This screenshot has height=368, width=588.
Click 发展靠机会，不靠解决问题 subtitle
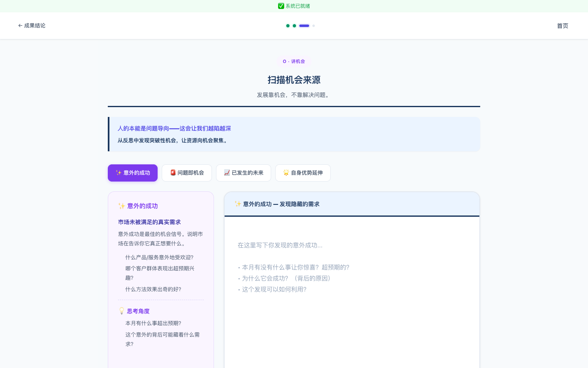point(294,95)
